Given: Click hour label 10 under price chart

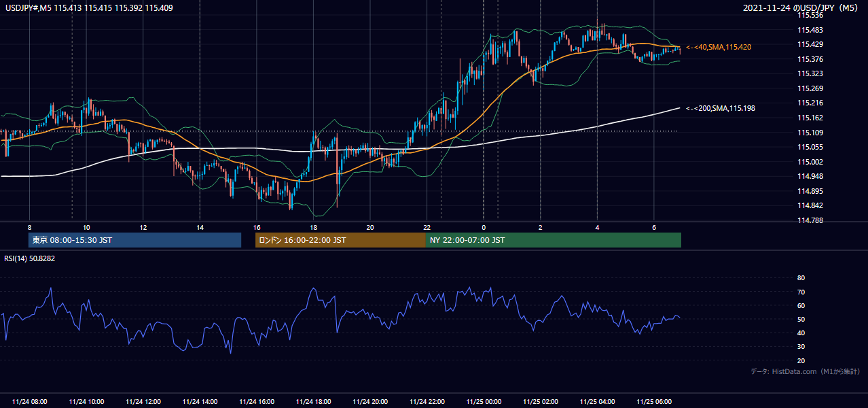Looking at the screenshot, I should (86, 227).
